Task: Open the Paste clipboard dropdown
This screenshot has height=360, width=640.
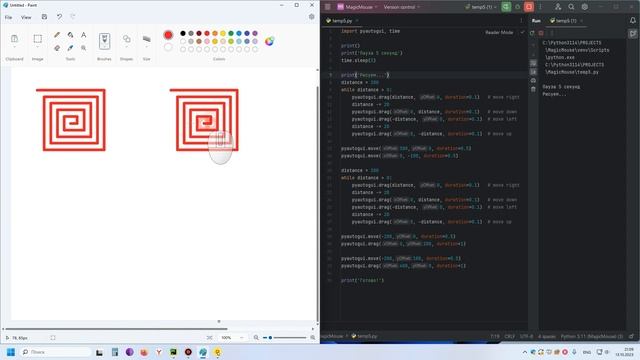Action: pos(14,47)
